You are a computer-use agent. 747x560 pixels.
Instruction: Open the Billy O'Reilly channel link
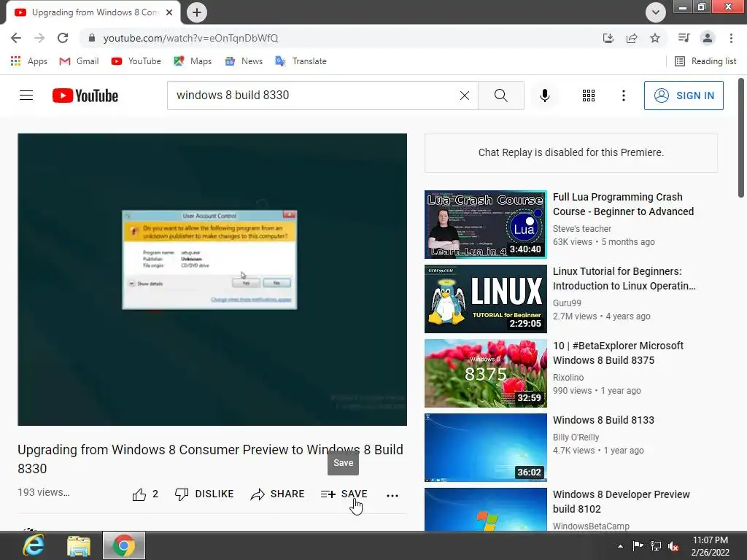point(576,437)
